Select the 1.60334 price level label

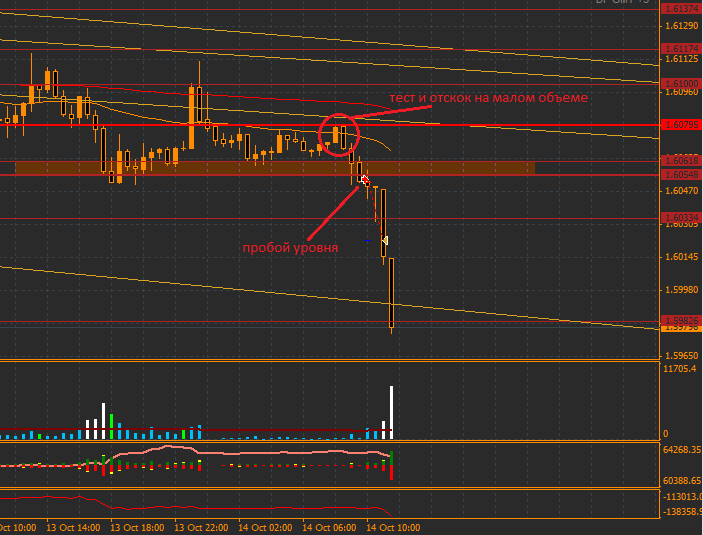click(x=681, y=218)
